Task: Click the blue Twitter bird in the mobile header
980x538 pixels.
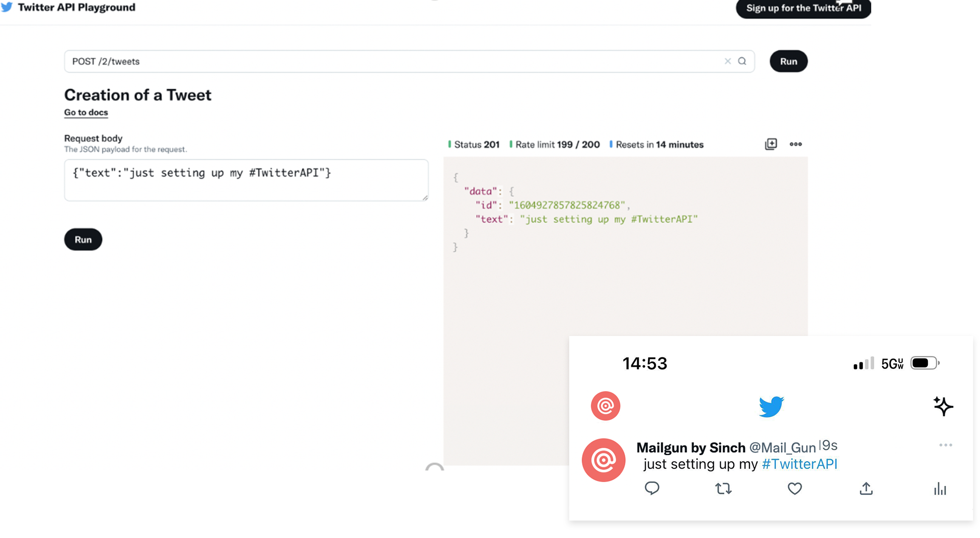Action: tap(771, 406)
